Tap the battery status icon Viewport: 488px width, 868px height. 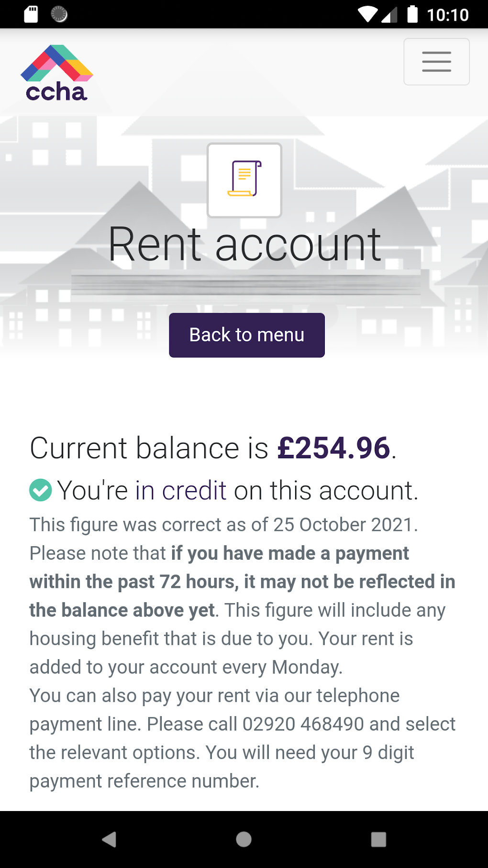[x=412, y=14]
